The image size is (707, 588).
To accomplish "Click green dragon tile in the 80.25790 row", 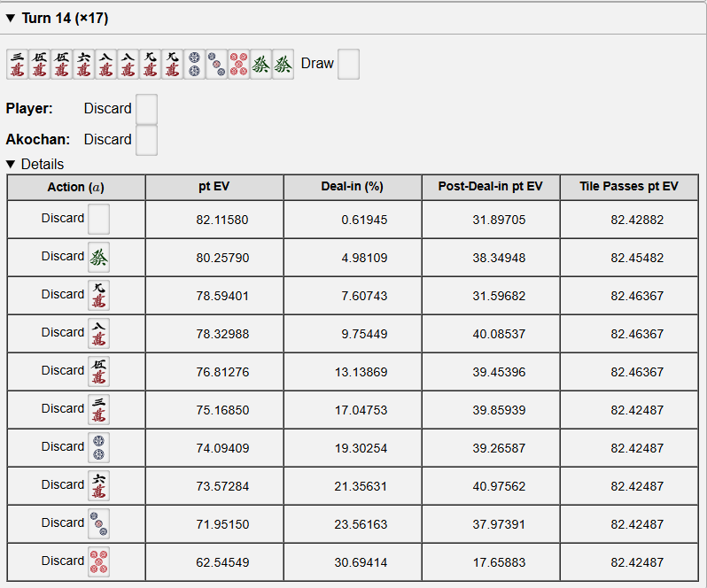I will [98, 258].
